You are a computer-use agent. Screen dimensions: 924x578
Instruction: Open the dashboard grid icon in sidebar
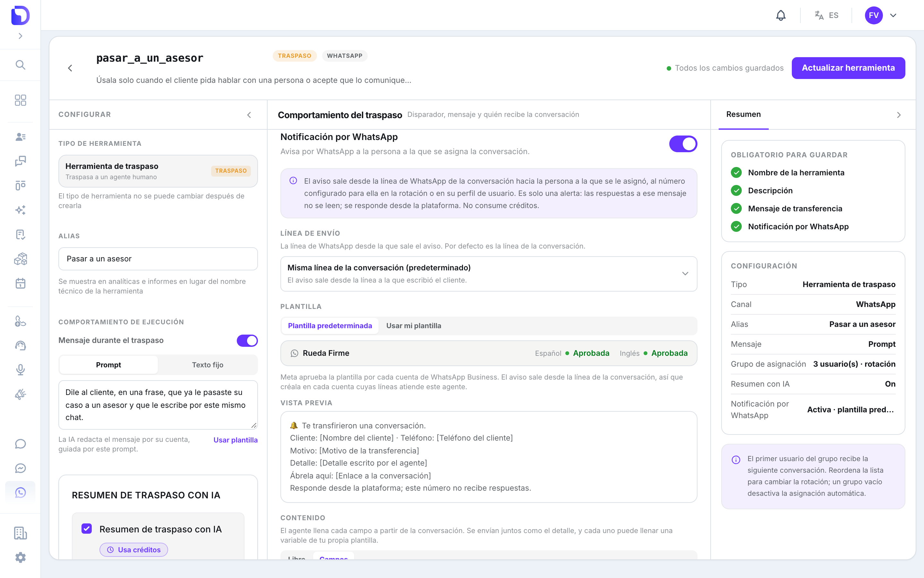(20, 100)
